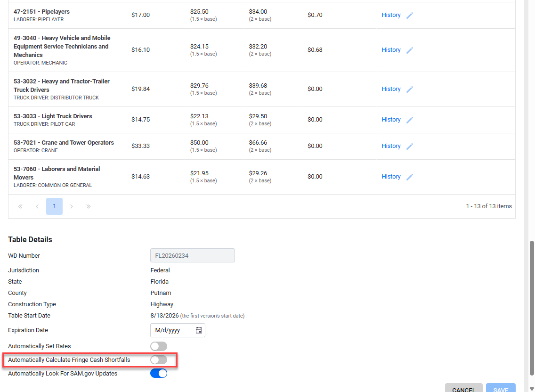
Task: Click the Putnam county value
Action: tap(161, 293)
